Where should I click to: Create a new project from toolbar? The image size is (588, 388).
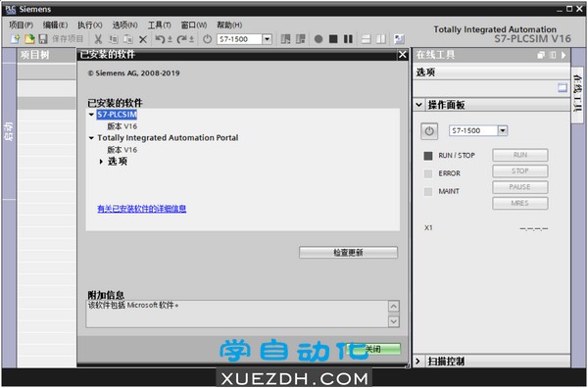click(15, 38)
